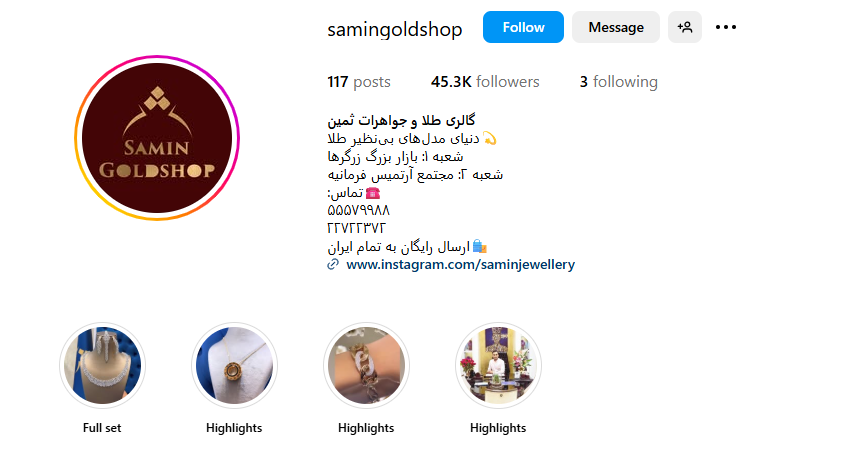Click the sparkle emoji in bio
859x470 pixels.
coord(489,139)
